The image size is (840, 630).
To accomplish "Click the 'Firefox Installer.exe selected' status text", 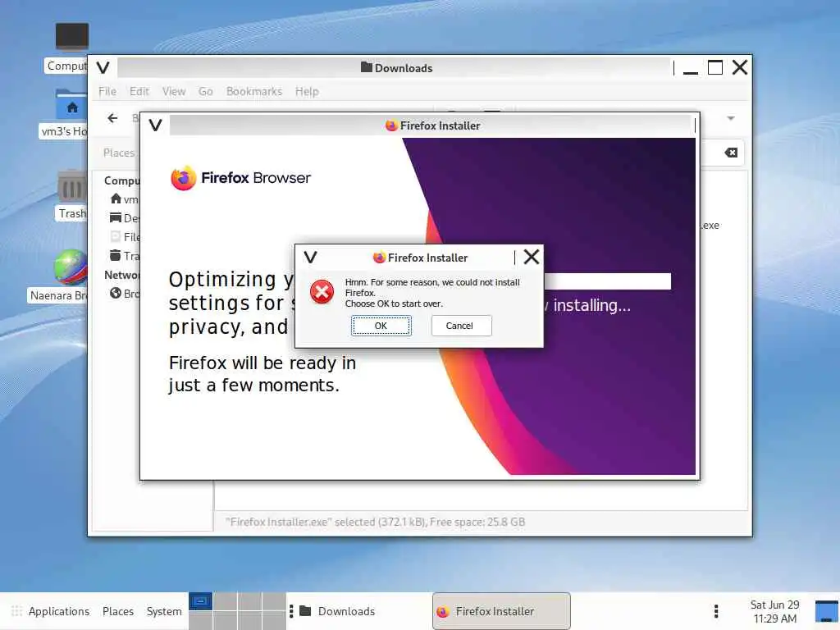I will coord(375,522).
